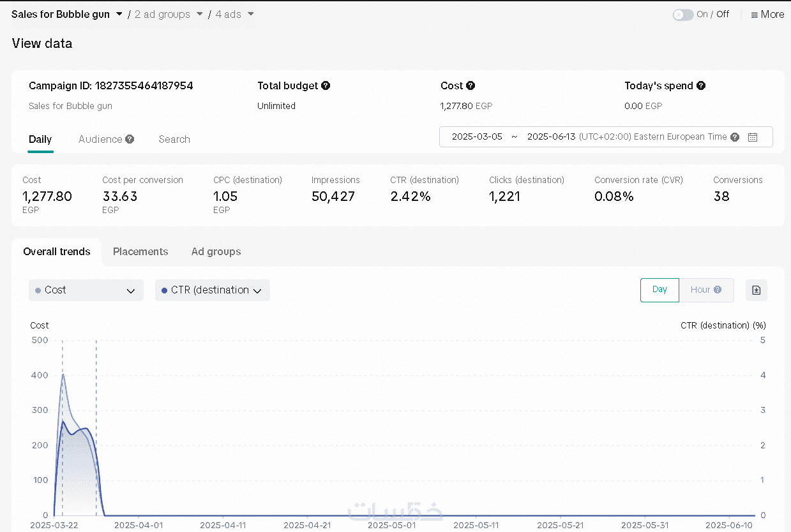Click the Unlimited total budget text
Image resolution: width=791 pixels, height=532 pixels.
tap(276, 106)
